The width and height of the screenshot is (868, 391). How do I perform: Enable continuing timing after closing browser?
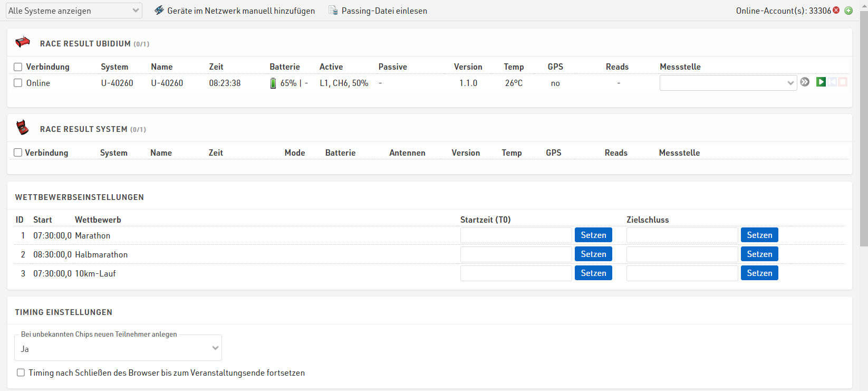point(21,373)
